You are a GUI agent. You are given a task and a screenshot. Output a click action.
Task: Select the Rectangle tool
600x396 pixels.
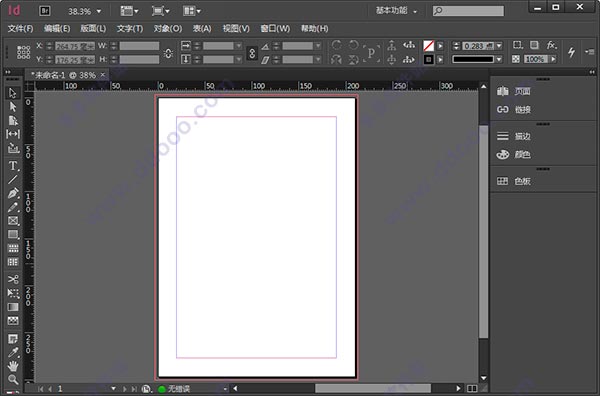pos(13,235)
